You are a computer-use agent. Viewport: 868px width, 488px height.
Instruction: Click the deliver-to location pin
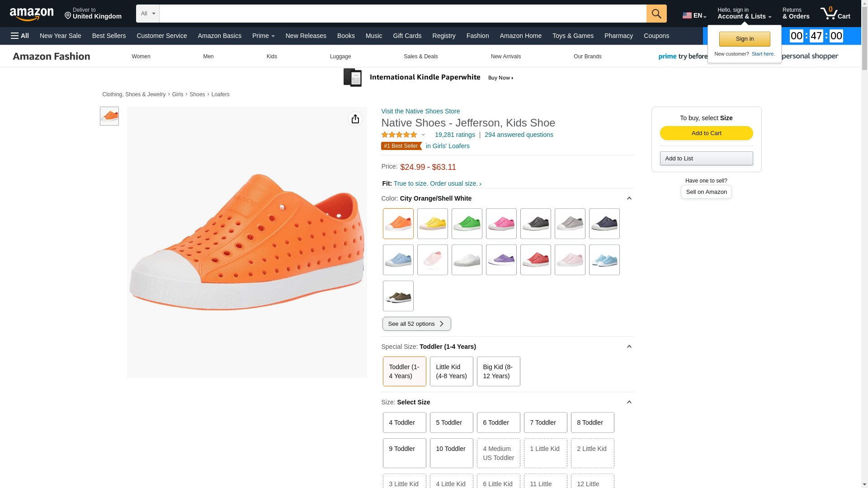[68, 16]
